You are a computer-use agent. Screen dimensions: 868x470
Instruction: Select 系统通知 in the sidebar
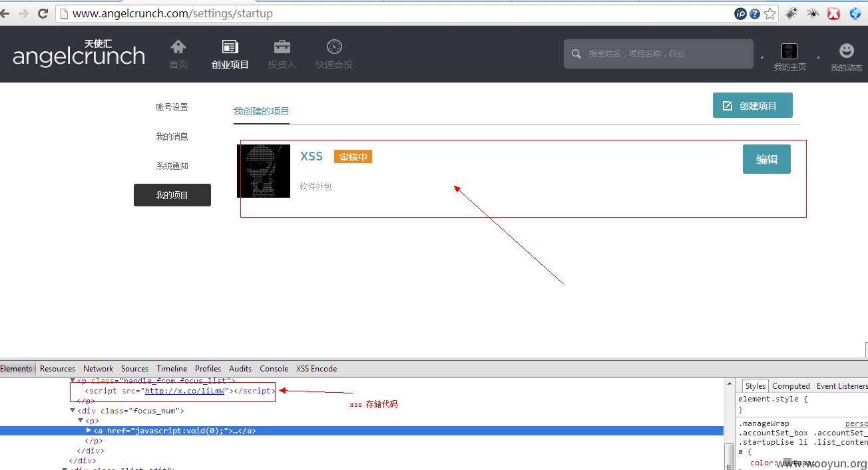coord(172,166)
